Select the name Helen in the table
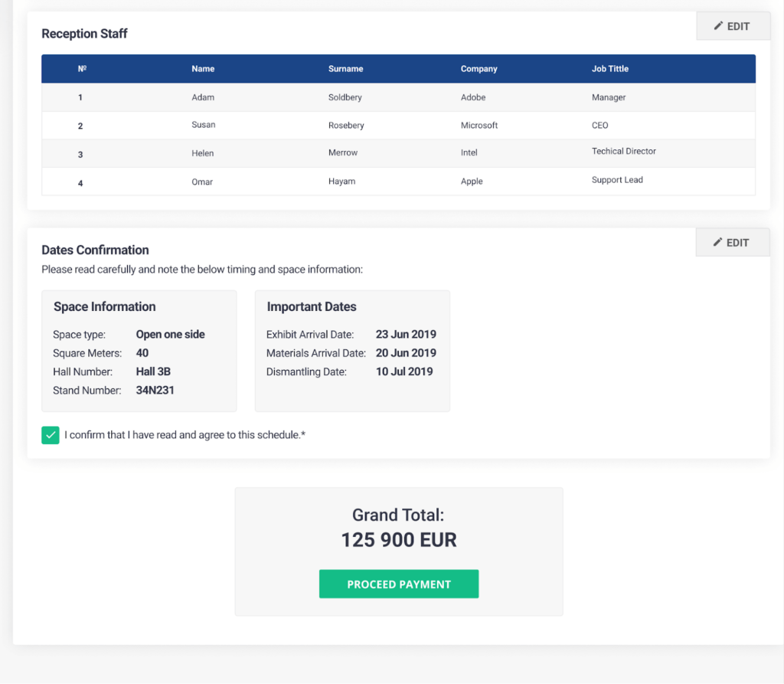Viewport: 784px width, 684px height. (202, 153)
